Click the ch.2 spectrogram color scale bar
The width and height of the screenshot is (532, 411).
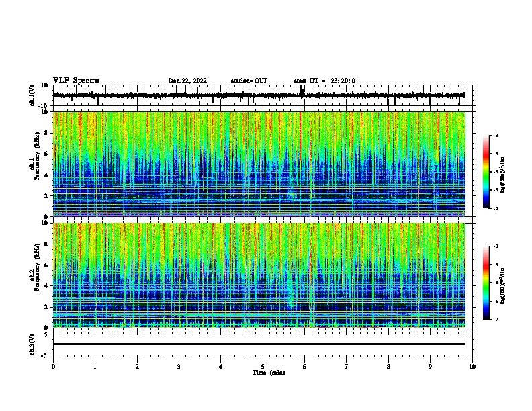pyautogui.click(x=486, y=283)
